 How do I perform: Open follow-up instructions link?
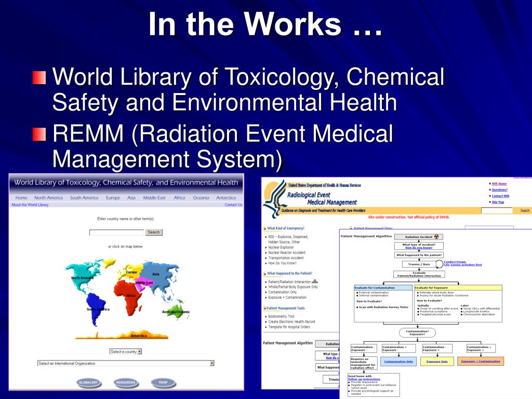coord(364,379)
